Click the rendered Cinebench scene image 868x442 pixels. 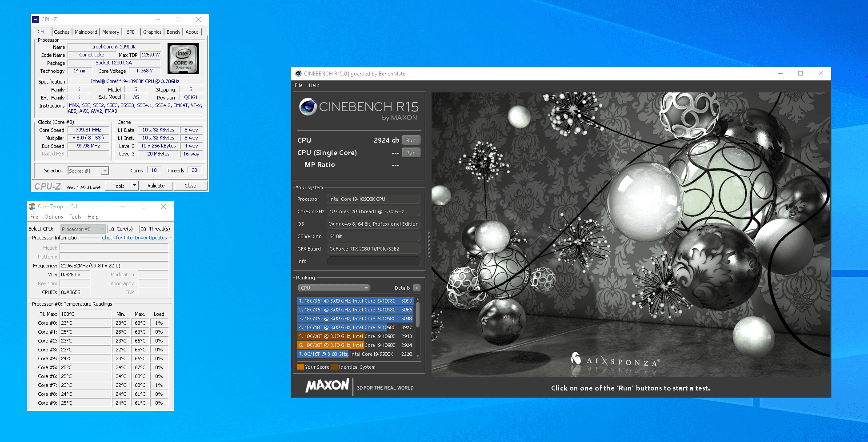631,235
